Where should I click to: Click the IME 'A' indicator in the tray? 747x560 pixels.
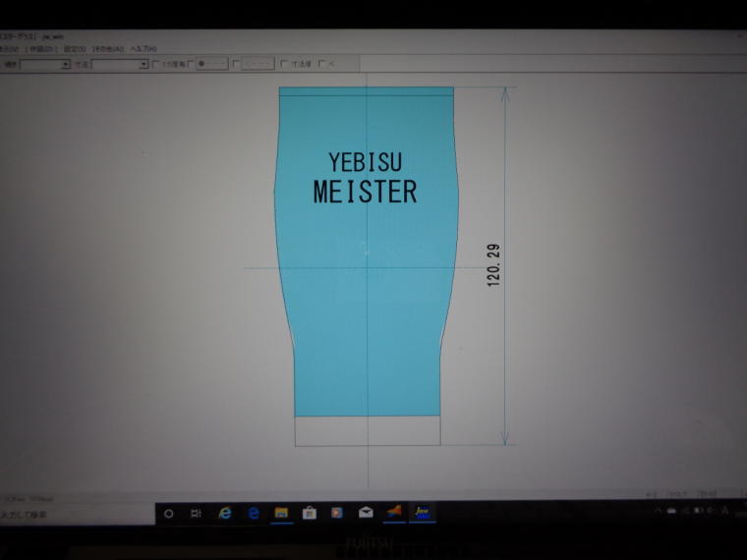[x=724, y=511]
